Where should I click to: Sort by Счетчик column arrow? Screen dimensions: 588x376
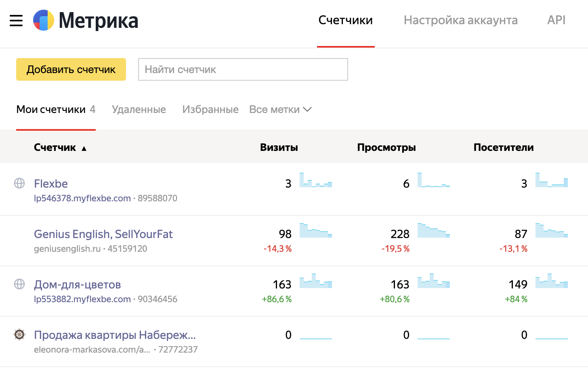pos(84,148)
